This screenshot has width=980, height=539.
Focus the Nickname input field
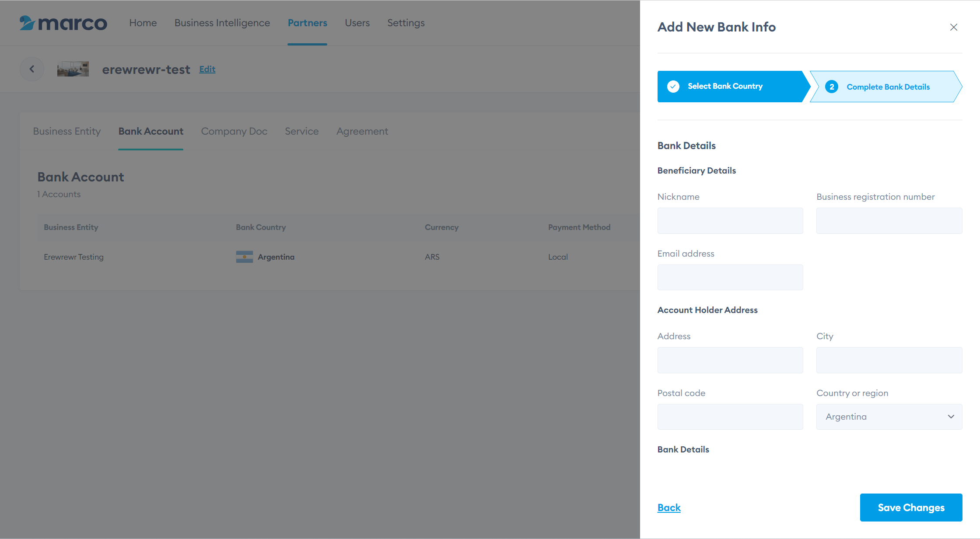730,221
